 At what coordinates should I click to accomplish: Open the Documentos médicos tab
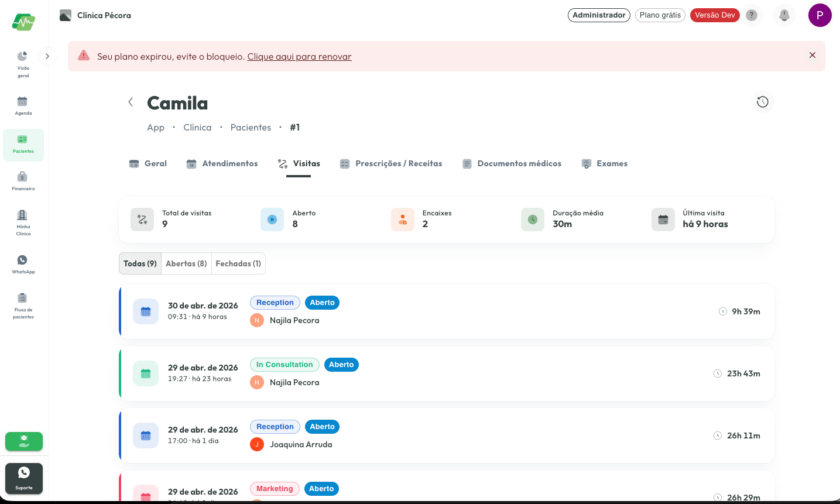click(x=512, y=164)
